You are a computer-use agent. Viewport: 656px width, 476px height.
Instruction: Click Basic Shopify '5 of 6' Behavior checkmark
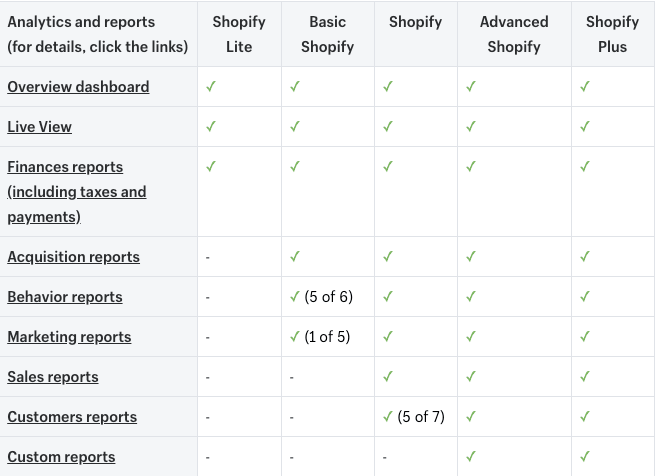tap(294, 297)
